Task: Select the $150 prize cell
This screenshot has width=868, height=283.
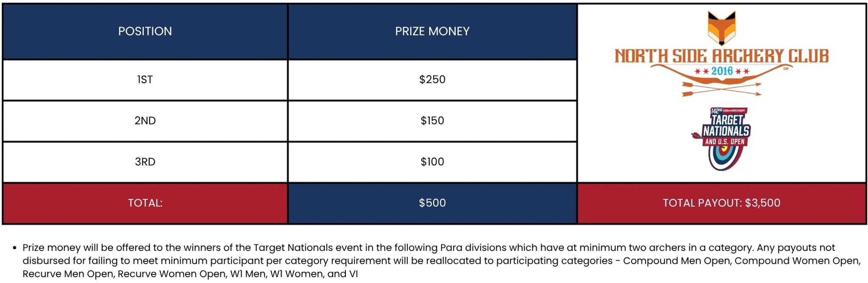Action: [x=432, y=121]
